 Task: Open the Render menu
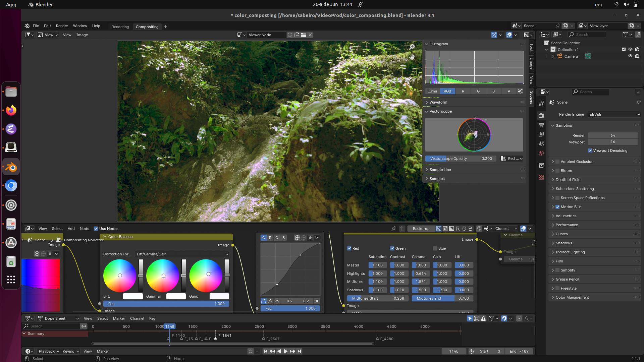pyautogui.click(x=62, y=26)
